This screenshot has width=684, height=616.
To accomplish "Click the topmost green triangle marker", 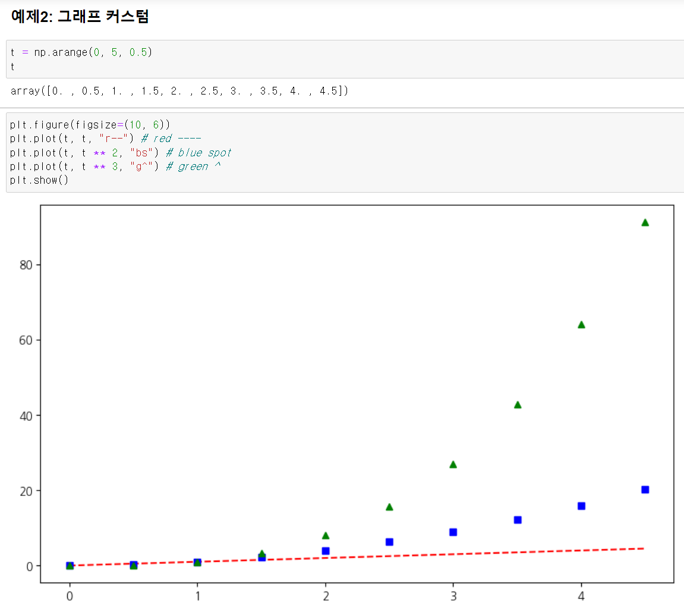I will [x=645, y=222].
